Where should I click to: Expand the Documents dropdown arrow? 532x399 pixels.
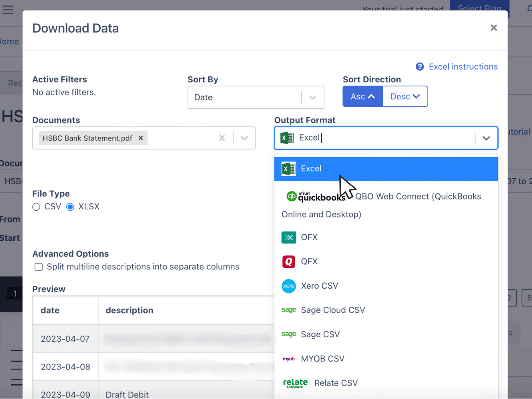[x=244, y=138]
